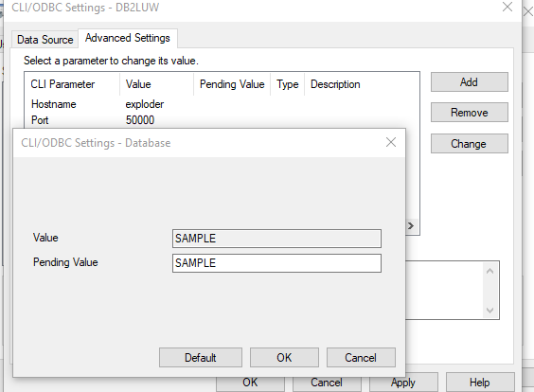Click the Add parameter button

[470, 82]
